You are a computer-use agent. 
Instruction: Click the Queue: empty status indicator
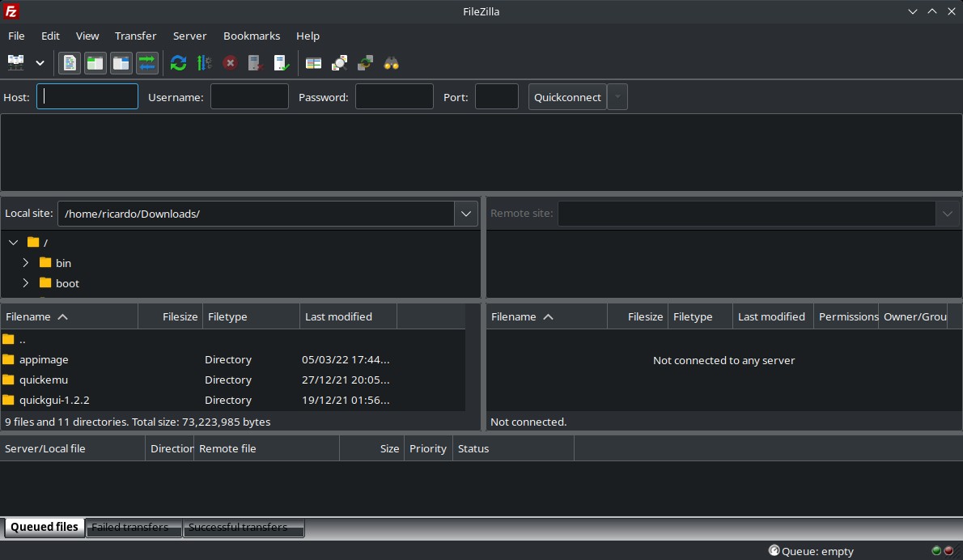(811, 551)
